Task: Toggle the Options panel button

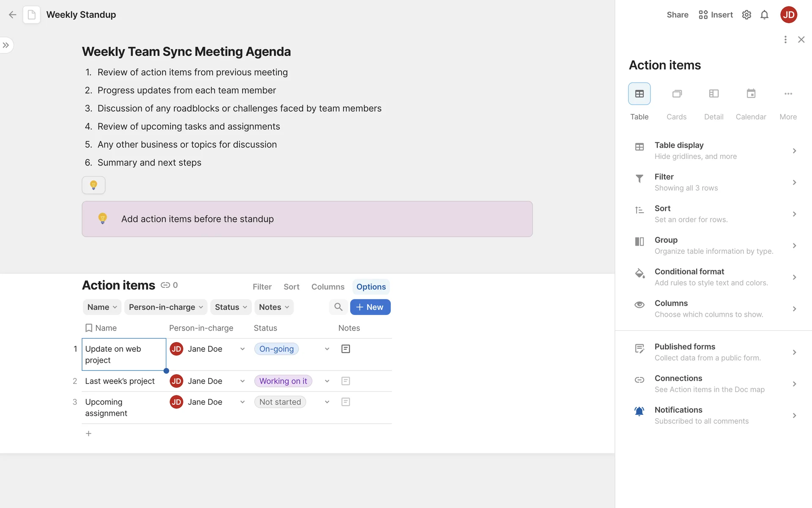Action: (x=371, y=287)
